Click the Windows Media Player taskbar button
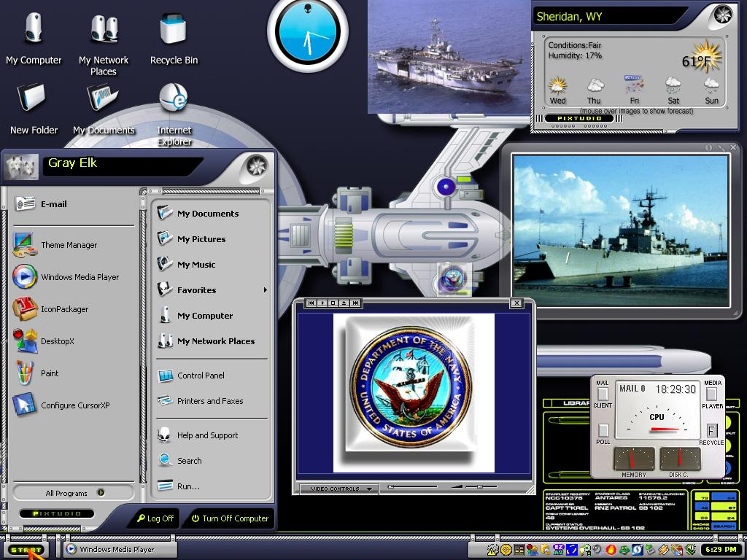This screenshot has width=747, height=560. click(x=120, y=549)
